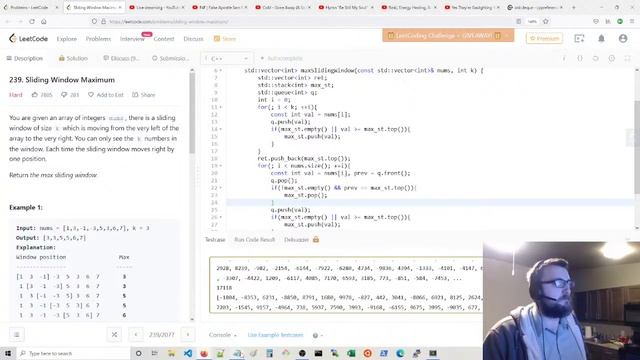The width and height of the screenshot is (640, 360).
Task: Like the problem with the thumbs-up icon
Action: (35, 95)
